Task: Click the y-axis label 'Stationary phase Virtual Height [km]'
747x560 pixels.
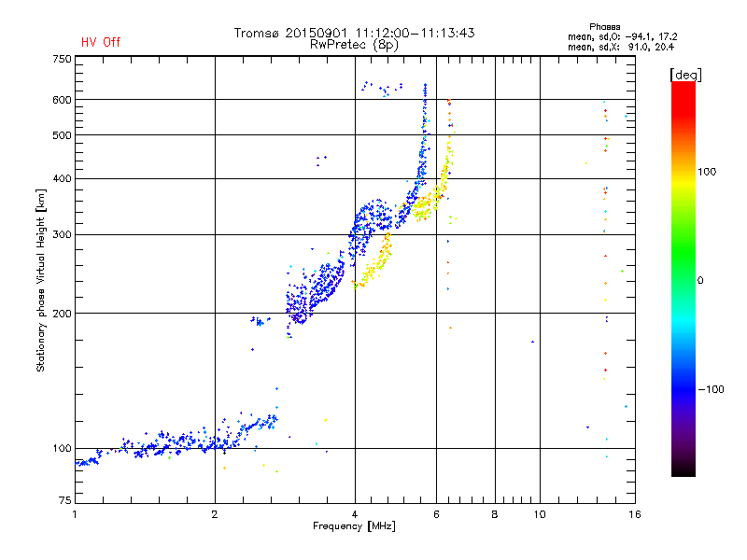Action: 40,280
